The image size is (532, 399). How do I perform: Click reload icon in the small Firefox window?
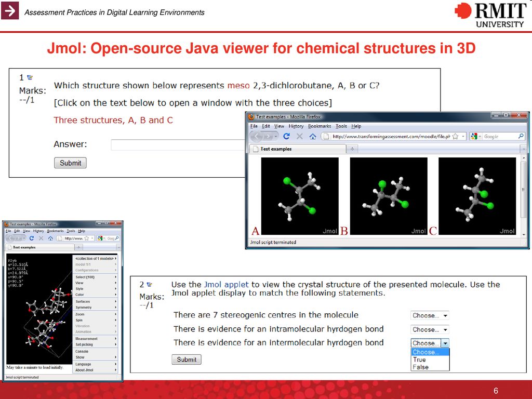pyautogui.click(x=32, y=238)
